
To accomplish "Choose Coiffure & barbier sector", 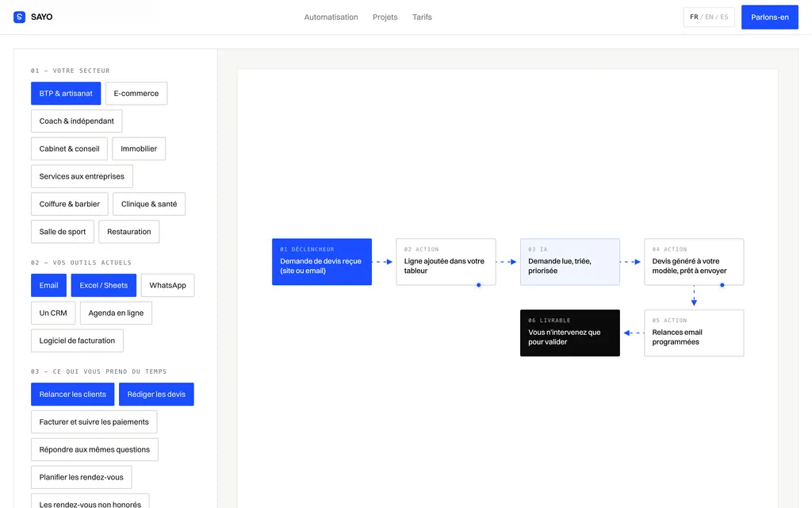I will [70, 204].
